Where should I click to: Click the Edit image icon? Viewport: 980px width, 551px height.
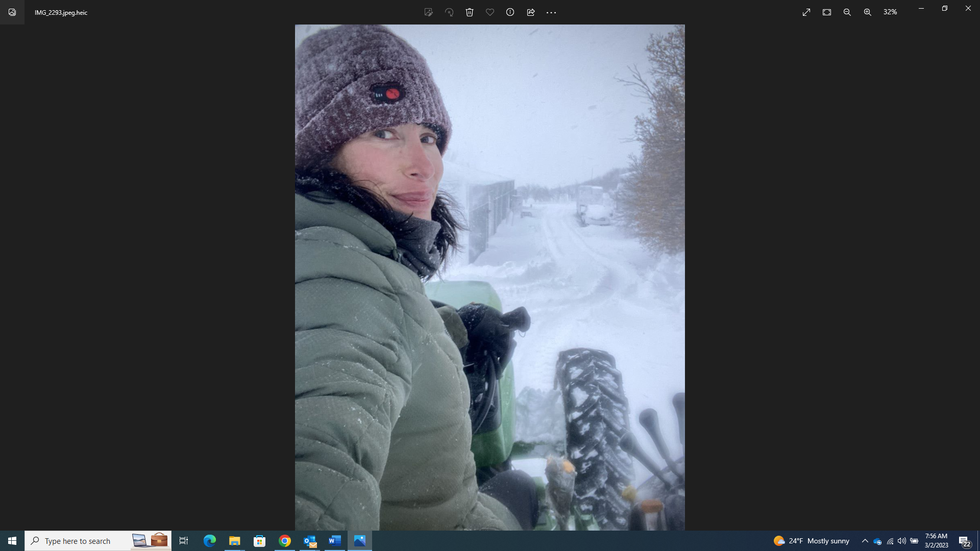coord(428,12)
